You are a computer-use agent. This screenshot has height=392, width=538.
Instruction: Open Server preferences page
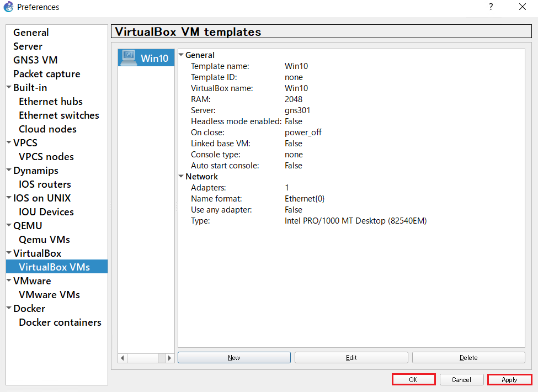click(x=28, y=46)
